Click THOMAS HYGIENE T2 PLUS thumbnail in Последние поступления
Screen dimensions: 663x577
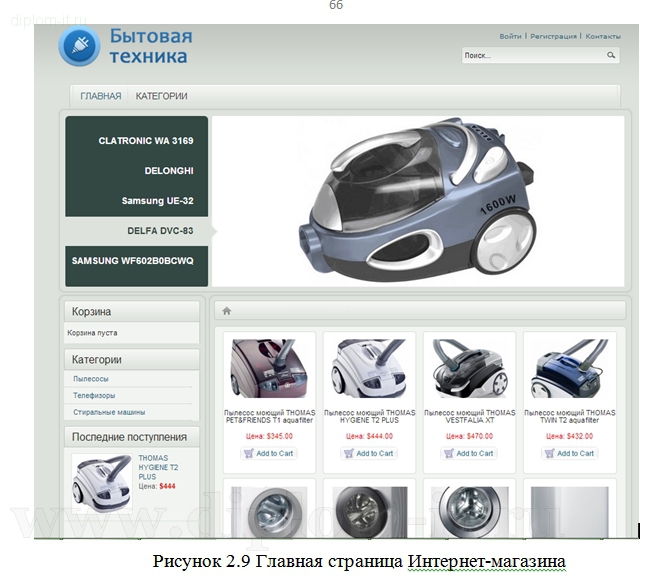point(101,482)
